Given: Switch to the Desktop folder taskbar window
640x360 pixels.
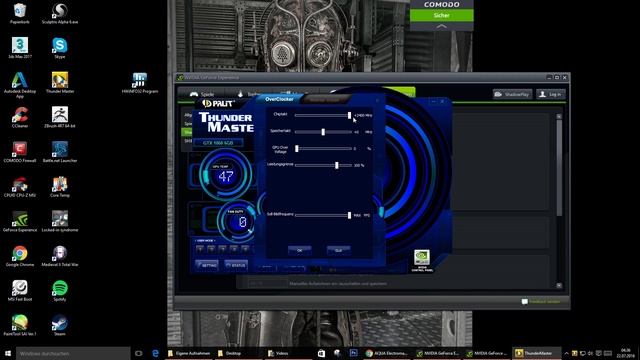Looking at the screenshot, I should (239, 353).
